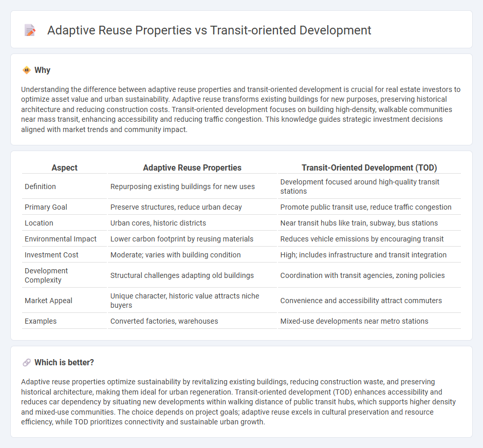Click the Which is better? heading

tap(64, 362)
